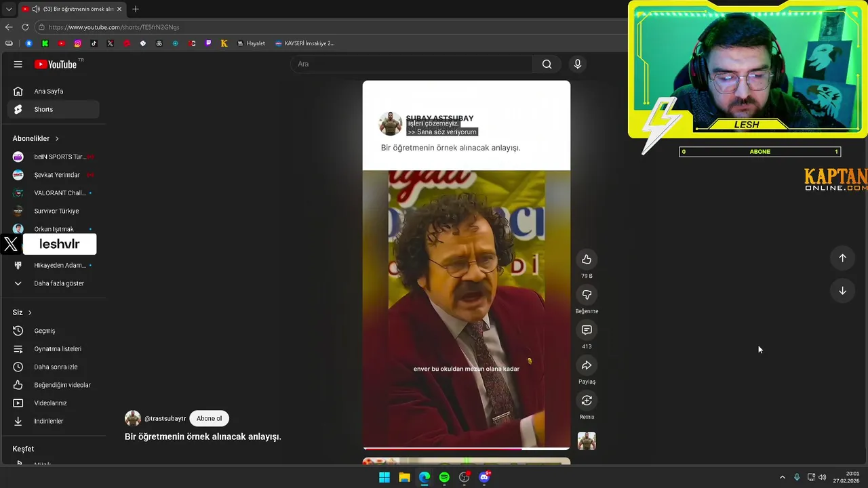Open Hikayeden Adamlar channel
Image resolution: width=868 pixels, height=488 pixels.
click(x=53, y=265)
